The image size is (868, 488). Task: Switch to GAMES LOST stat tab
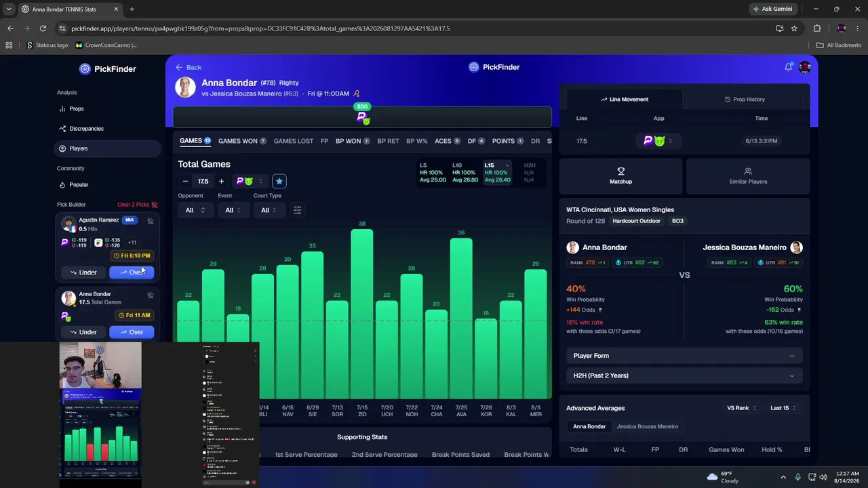[x=294, y=141]
